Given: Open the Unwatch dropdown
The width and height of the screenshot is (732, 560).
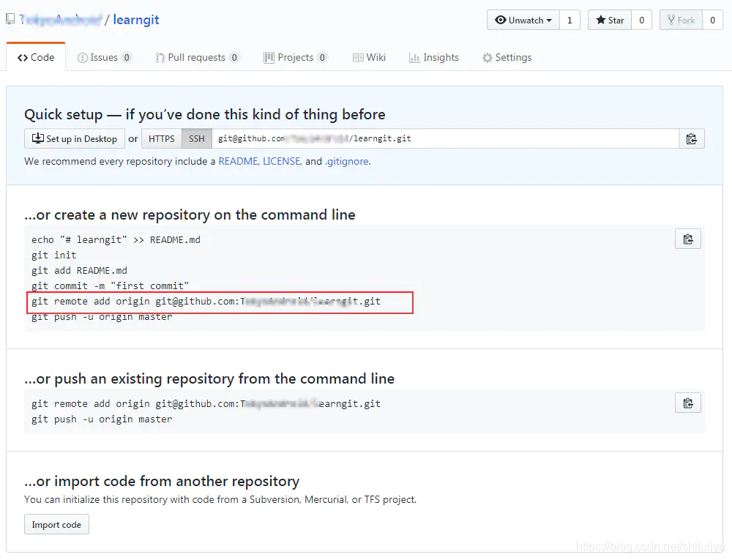Looking at the screenshot, I should coord(523,20).
